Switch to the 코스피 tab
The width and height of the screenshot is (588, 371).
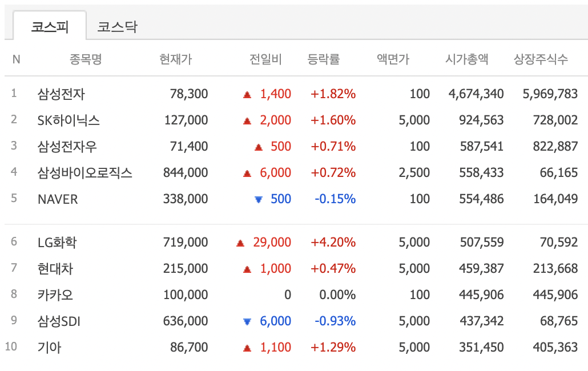(x=50, y=26)
